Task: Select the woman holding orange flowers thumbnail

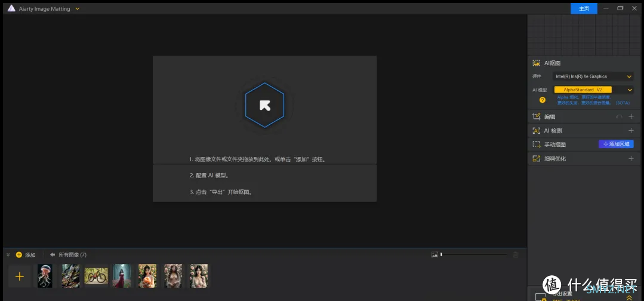Action: click(147, 276)
